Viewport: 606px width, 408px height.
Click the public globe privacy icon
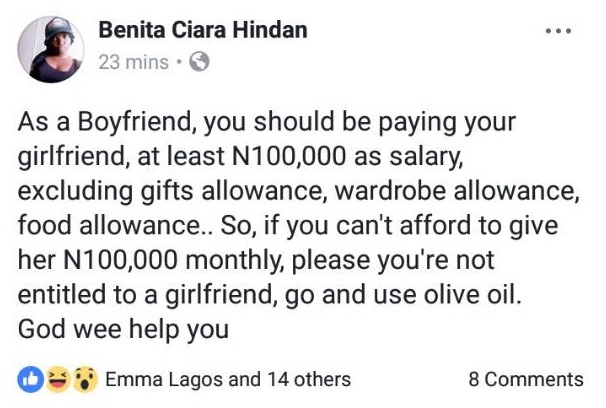tap(198, 62)
